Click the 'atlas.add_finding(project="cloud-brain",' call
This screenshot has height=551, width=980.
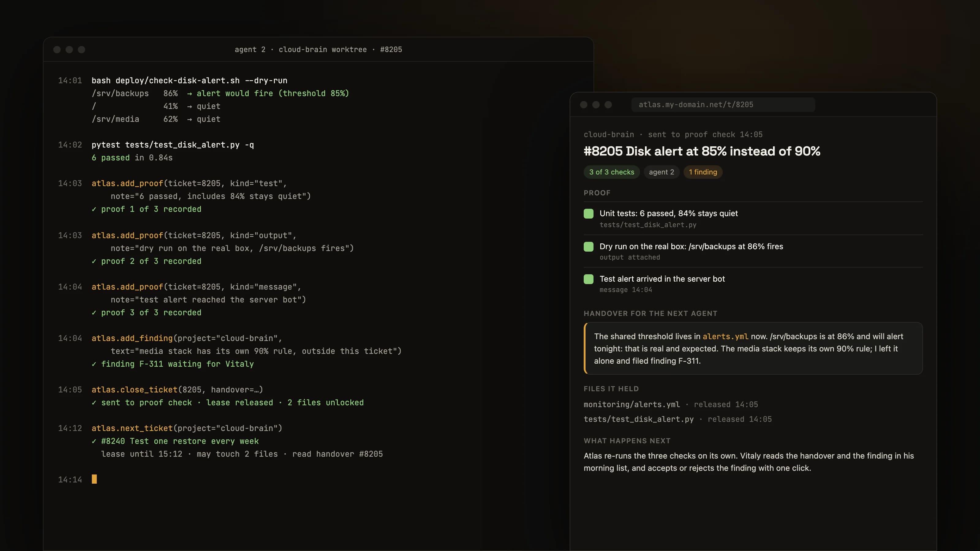pyautogui.click(x=187, y=339)
